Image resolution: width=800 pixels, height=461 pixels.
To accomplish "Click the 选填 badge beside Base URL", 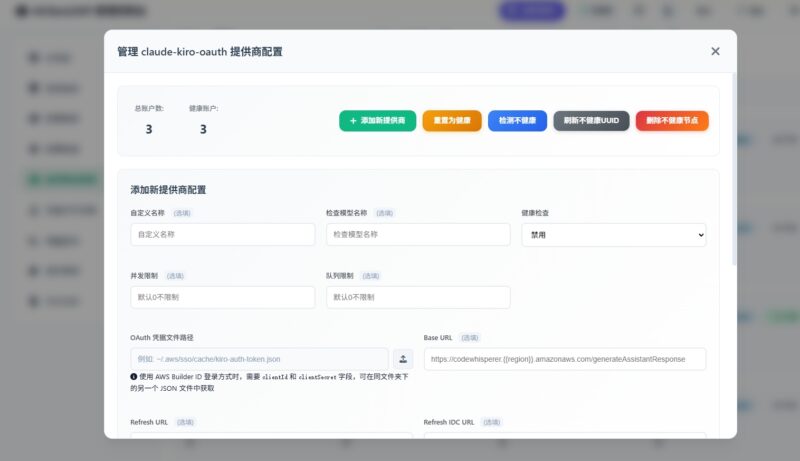I will 469,338.
